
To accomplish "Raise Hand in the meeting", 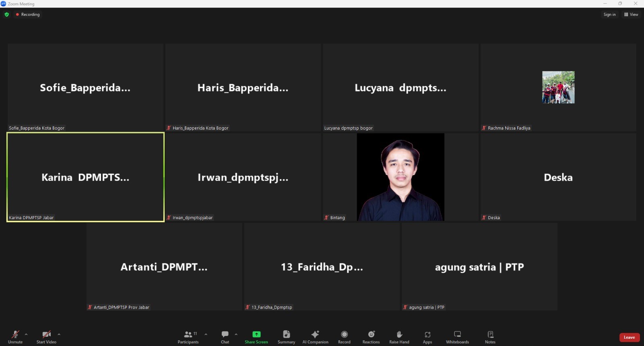I will coord(399,337).
